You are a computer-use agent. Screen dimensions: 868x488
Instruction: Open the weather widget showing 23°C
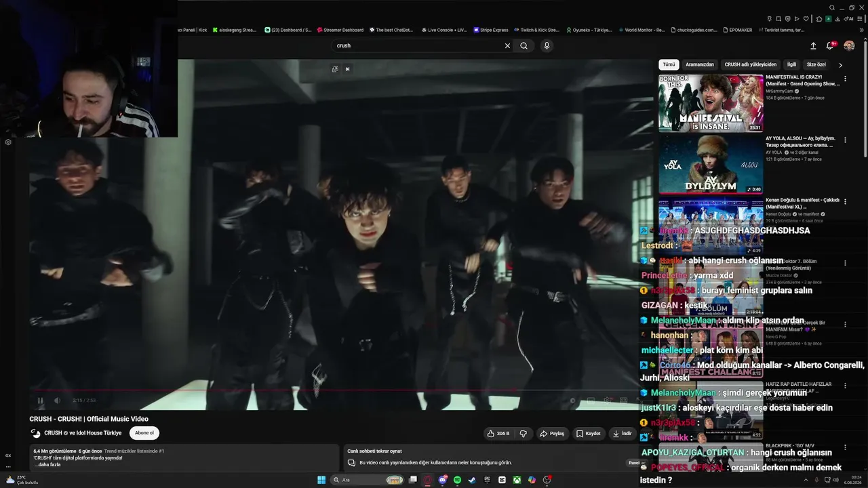(x=22, y=480)
